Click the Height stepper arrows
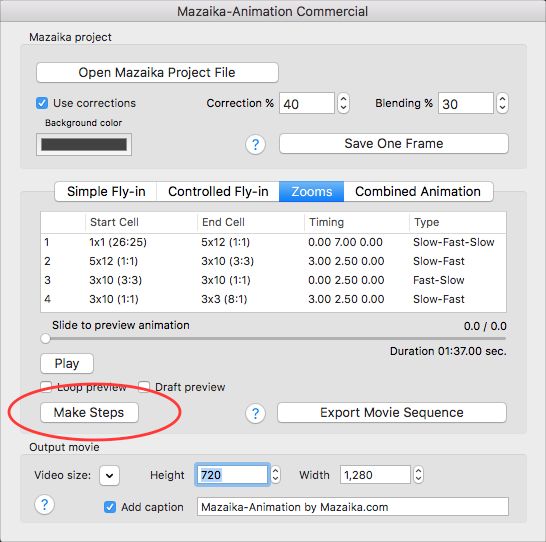The width and height of the screenshot is (546, 542). click(x=275, y=474)
